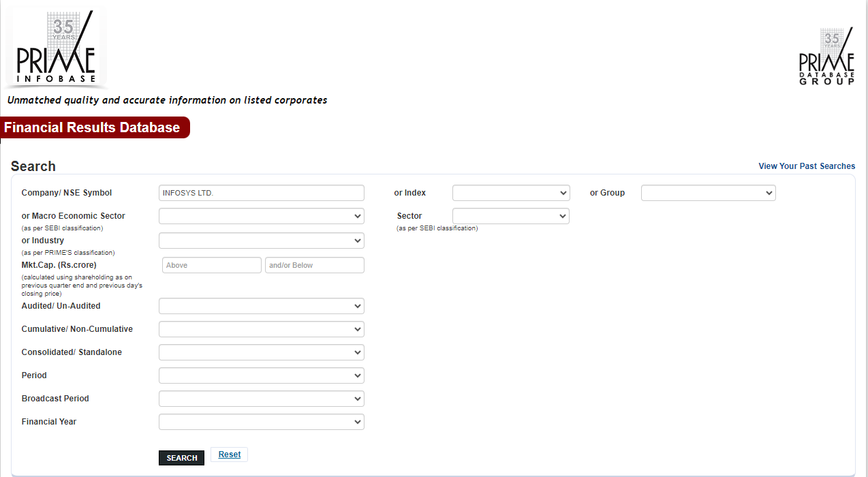Image resolution: width=868 pixels, height=477 pixels.
Task: Expand the Consolidated/Standalone dropdown
Action: 261,352
